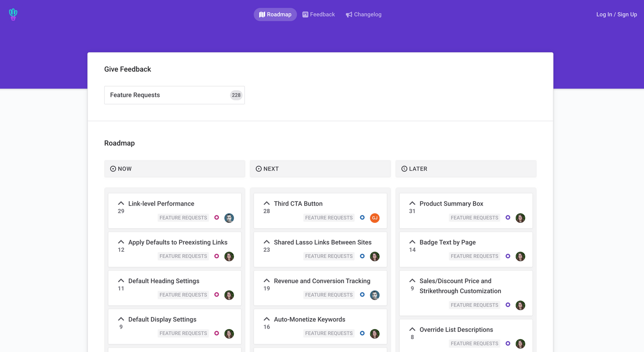The image size is (644, 352).
Task: Click pink status dot on Link-level Performance
Action: pos(217,218)
